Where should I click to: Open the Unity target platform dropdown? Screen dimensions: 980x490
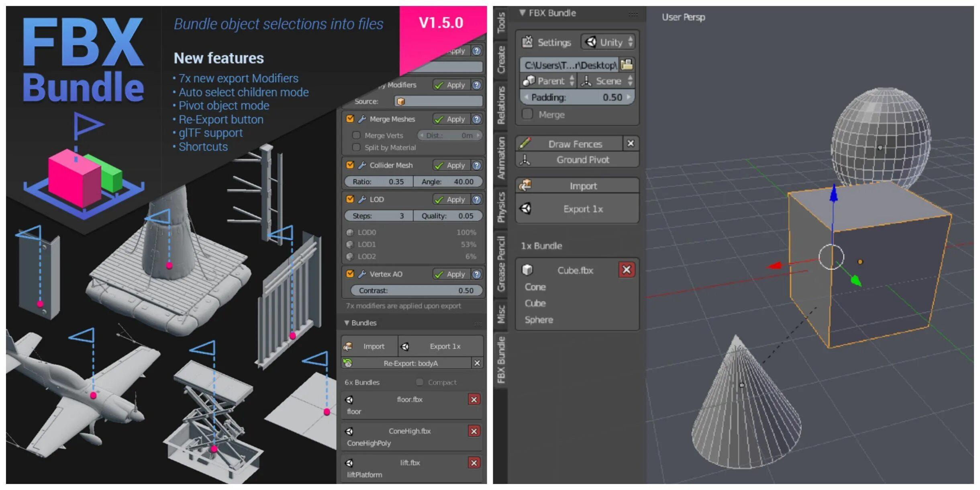tap(608, 42)
